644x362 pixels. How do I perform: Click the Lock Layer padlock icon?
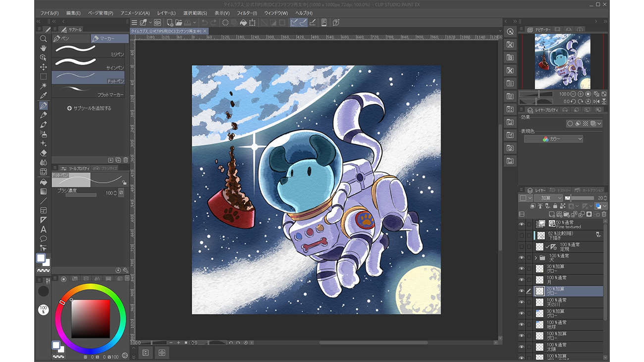(x=555, y=206)
